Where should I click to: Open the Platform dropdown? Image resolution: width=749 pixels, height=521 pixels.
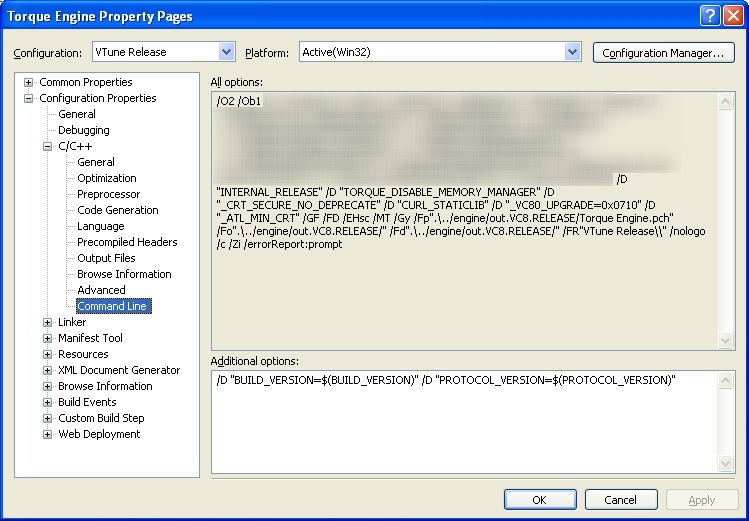[x=572, y=52]
